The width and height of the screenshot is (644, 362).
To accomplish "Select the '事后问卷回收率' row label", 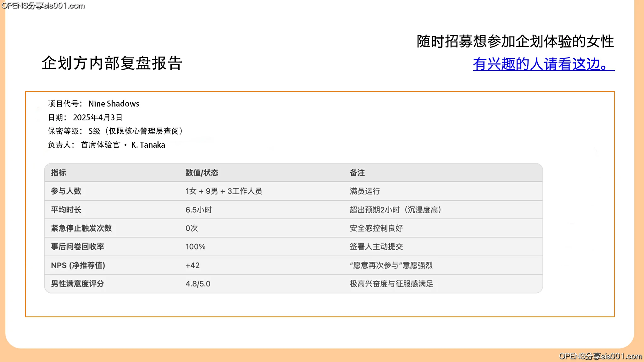I will tap(78, 247).
